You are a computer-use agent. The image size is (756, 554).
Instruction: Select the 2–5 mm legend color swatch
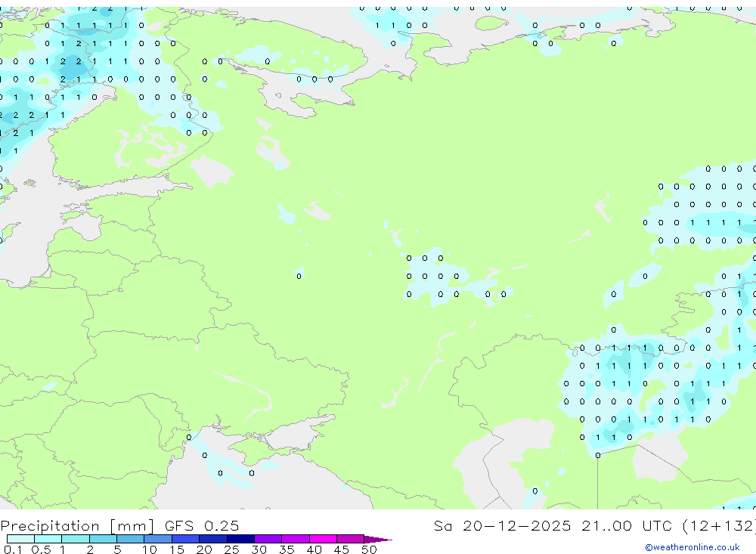(x=103, y=539)
